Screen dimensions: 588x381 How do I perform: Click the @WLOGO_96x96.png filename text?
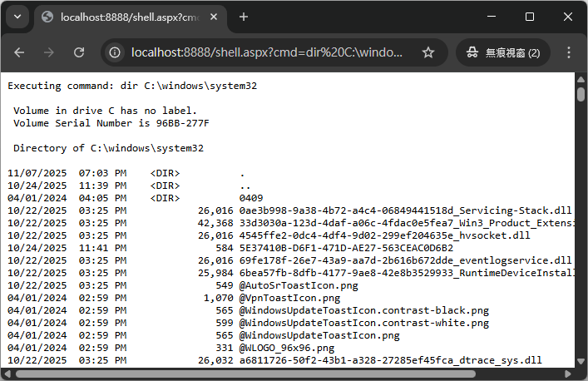point(286,348)
